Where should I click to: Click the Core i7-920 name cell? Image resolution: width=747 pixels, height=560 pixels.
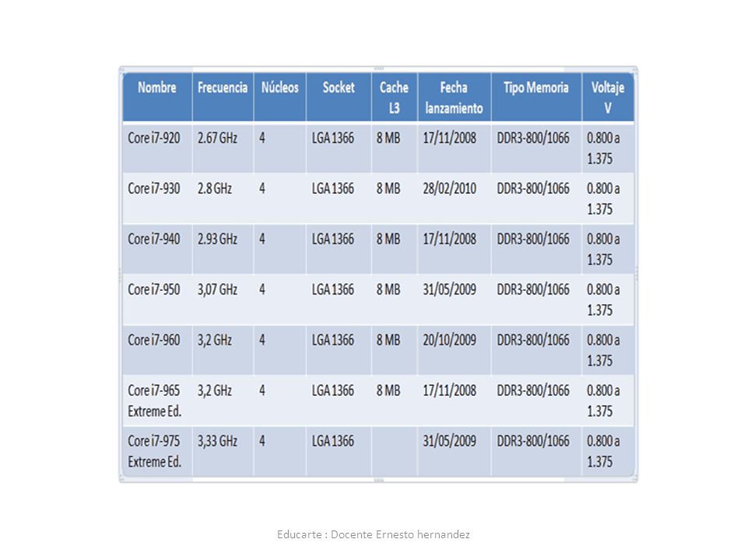click(157, 148)
